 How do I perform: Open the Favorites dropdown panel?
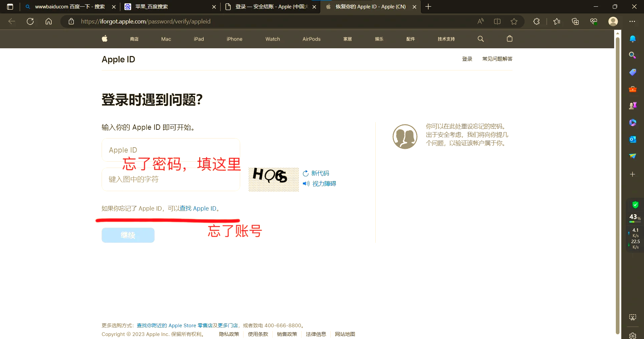(556, 21)
